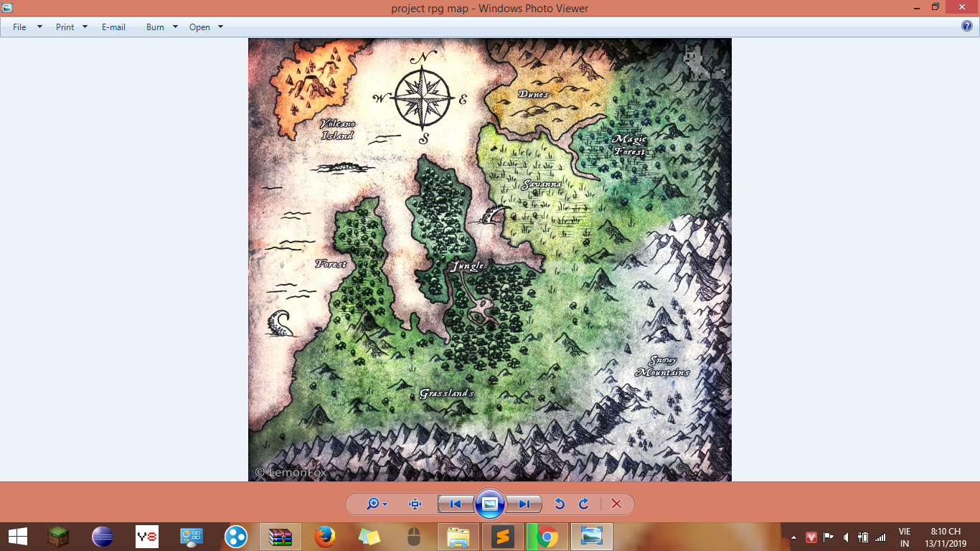Launch Firefox from the taskbar

[325, 537]
